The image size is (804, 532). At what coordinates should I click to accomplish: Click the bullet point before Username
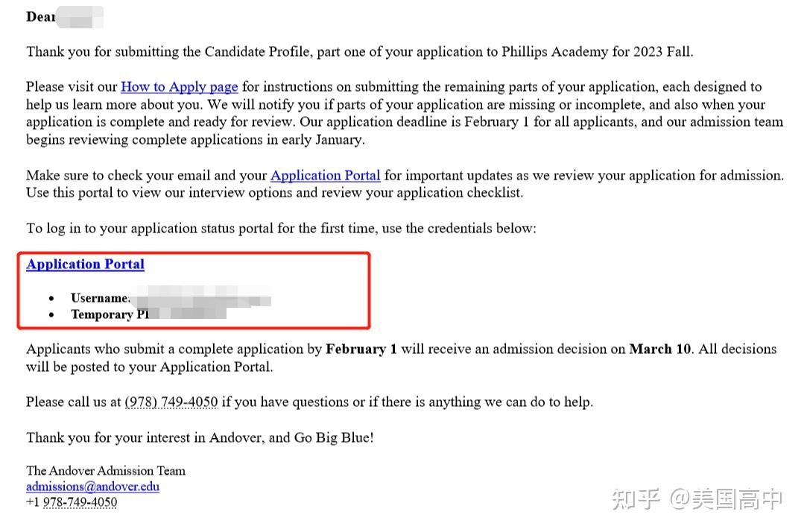point(51,298)
